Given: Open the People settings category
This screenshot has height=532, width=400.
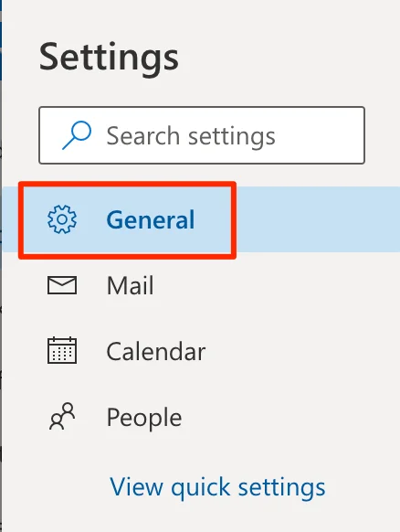Looking at the screenshot, I should (x=201, y=417).
